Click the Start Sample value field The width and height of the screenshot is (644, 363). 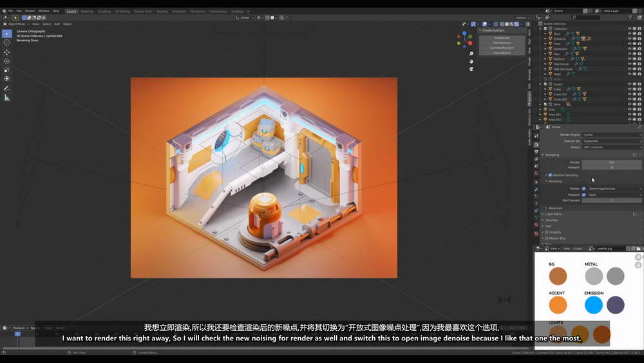611,201
